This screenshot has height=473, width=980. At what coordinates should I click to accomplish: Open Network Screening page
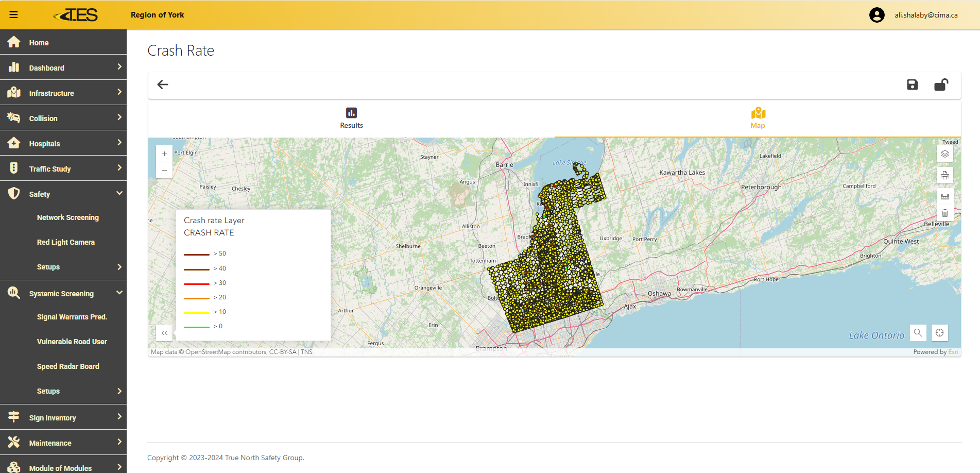[x=67, y=217]
